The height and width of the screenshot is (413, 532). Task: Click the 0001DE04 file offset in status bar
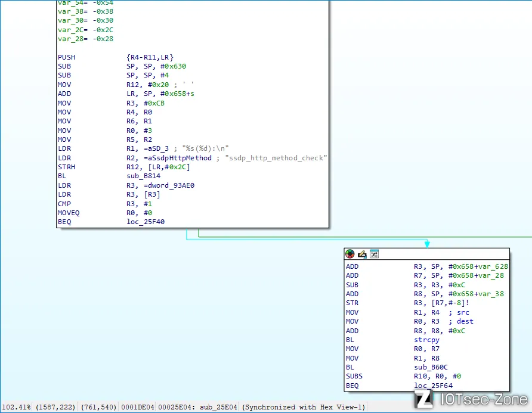click(137, 407)
